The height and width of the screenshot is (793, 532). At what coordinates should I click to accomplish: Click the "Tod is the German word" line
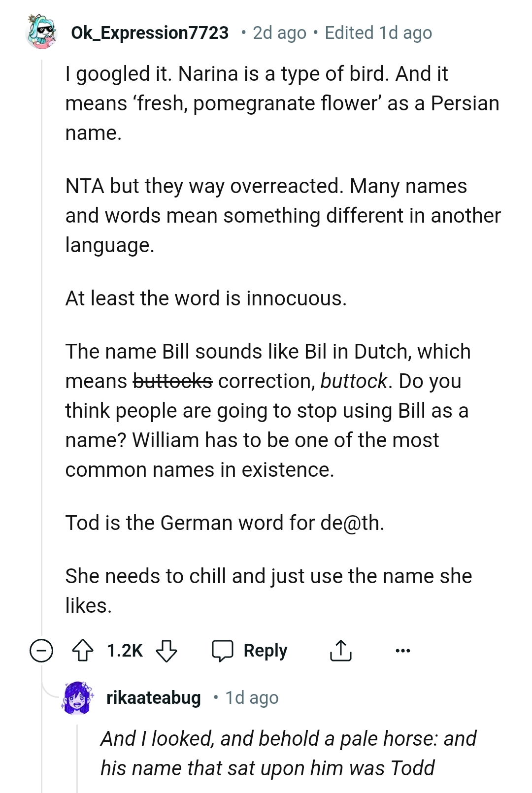(225, 523)
